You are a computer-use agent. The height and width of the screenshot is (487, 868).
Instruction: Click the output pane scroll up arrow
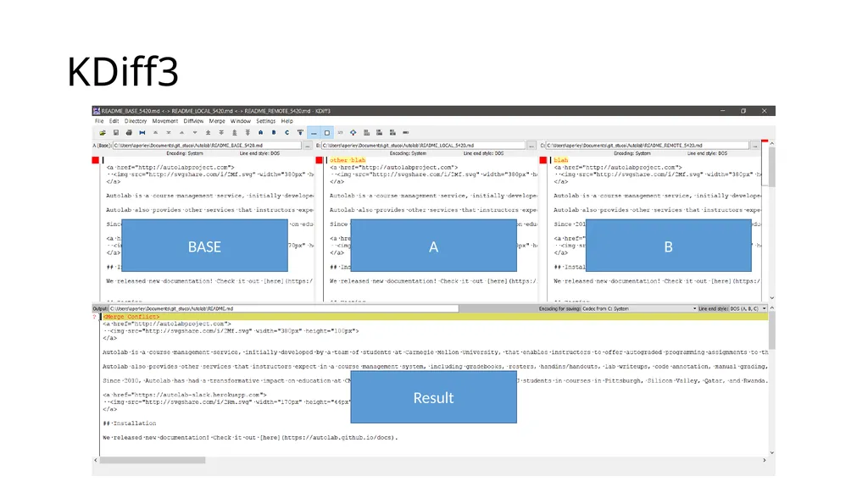click(x=771, y=308)
